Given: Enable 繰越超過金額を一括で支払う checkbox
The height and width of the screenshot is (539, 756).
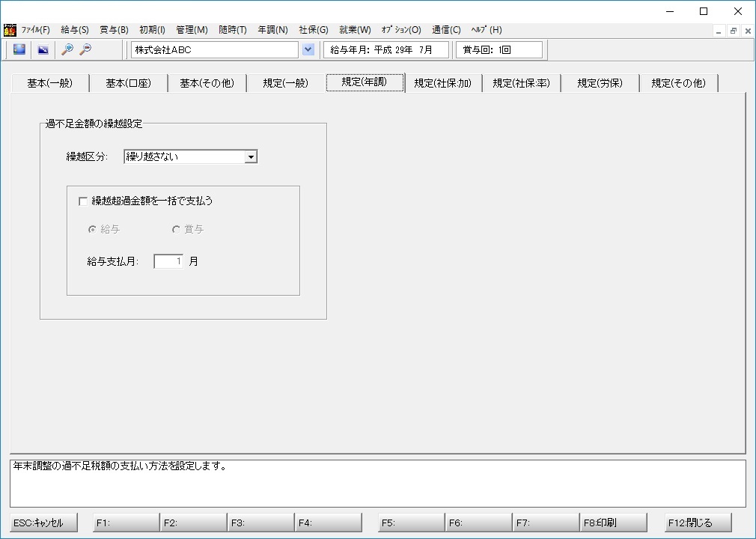Looking at the screenshot, I should pyautogui.click(x=83, y=201).
